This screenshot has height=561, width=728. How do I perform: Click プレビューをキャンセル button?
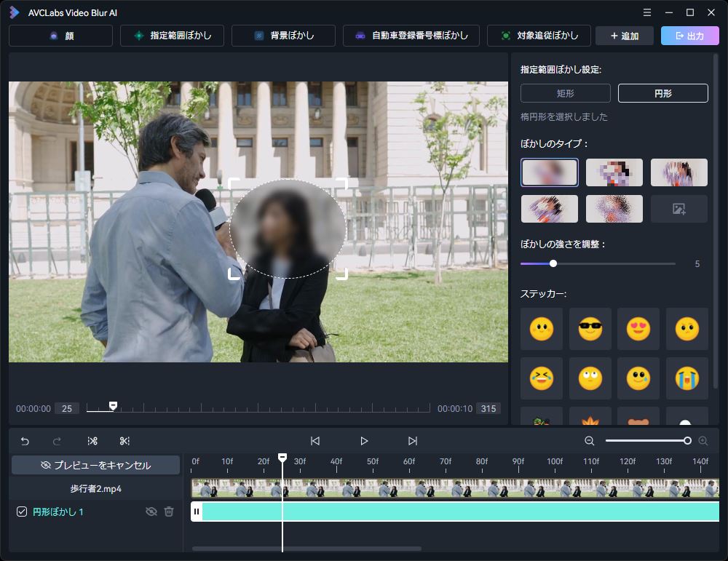click(96, 465)
